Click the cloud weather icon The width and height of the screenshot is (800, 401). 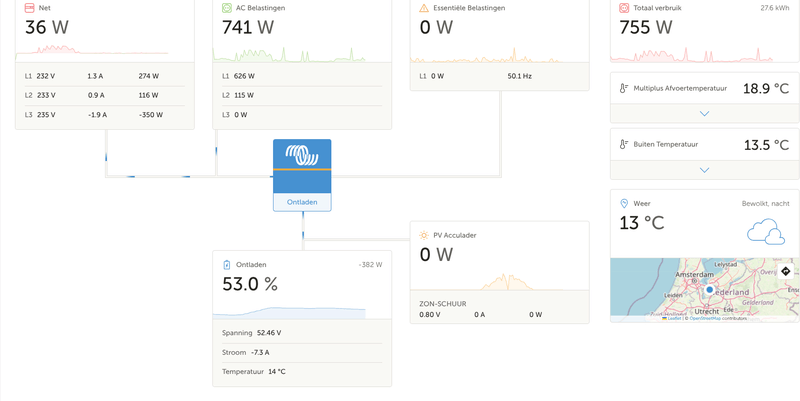point(766,232)
